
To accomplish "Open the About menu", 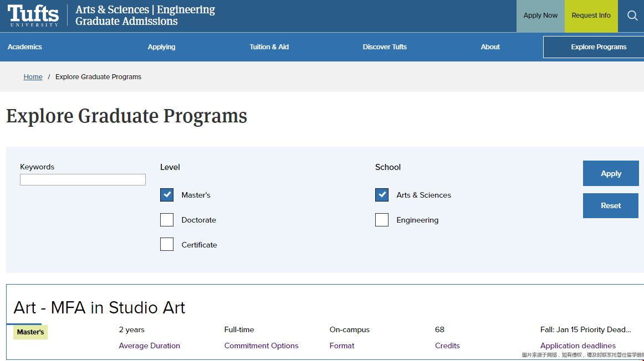I will (490, 47).
